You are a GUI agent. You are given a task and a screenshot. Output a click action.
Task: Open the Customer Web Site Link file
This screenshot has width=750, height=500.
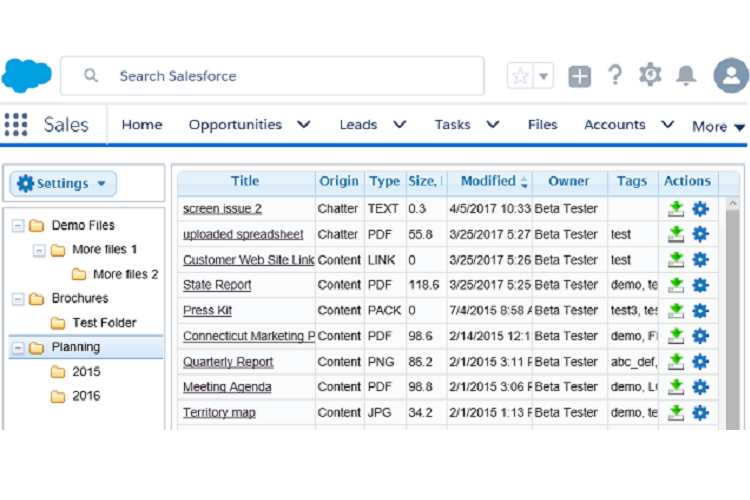(x=248, y=260)
